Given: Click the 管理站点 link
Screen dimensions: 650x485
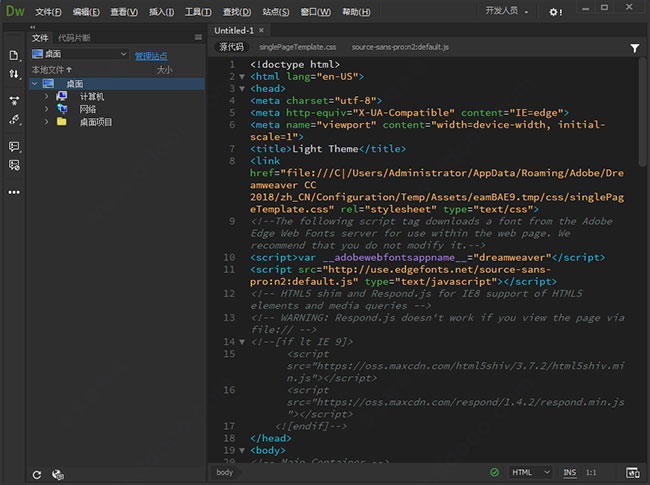Looking at the screenshot, I should 151,55.
